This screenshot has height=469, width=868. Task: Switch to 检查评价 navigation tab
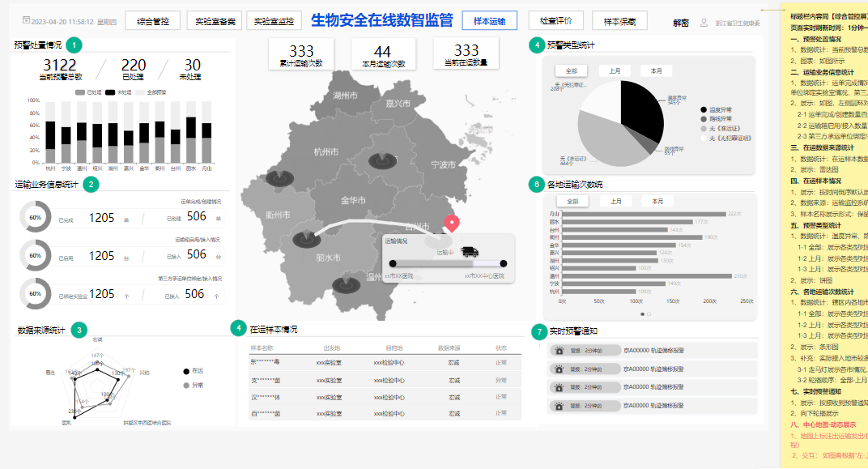click(x=555, y=21)
